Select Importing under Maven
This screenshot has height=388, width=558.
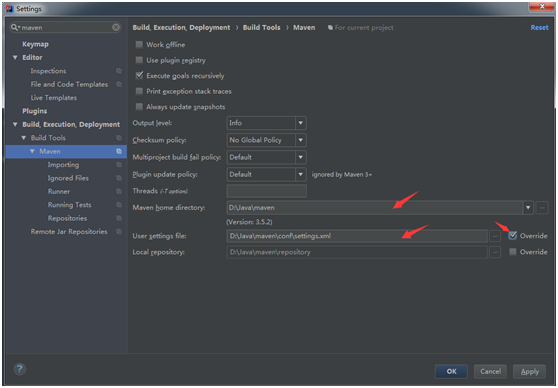[x=63, y=164]
